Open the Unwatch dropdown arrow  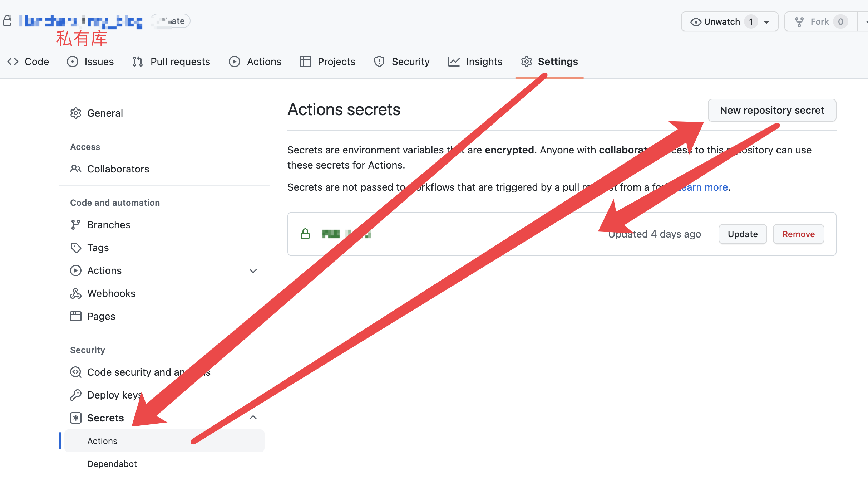(x=766, y=22)
